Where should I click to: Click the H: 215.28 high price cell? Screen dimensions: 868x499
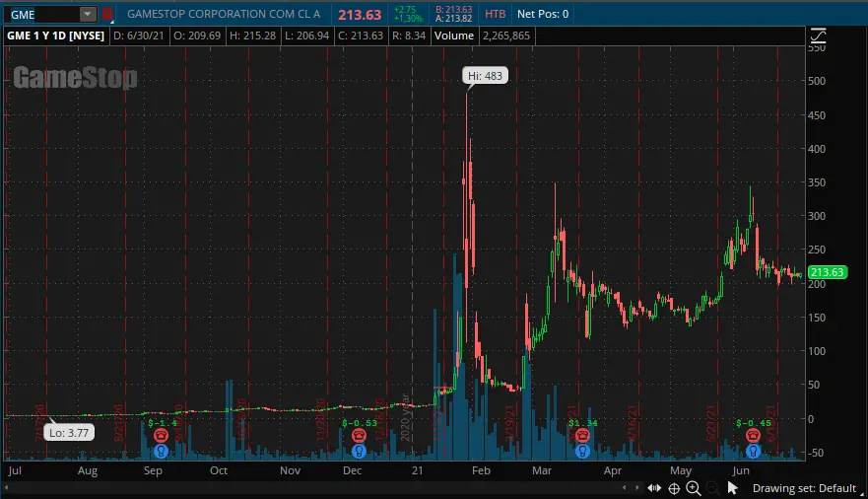[252, 36]
